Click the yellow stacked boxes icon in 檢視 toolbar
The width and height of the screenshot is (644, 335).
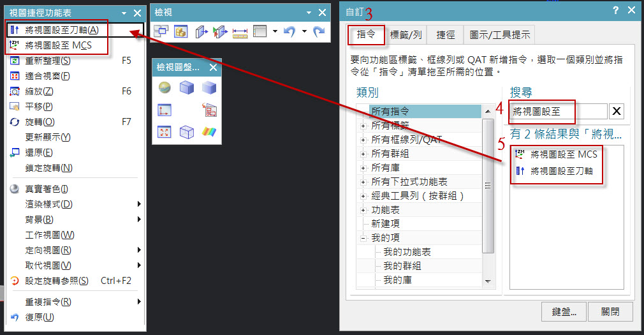[180, 31]
